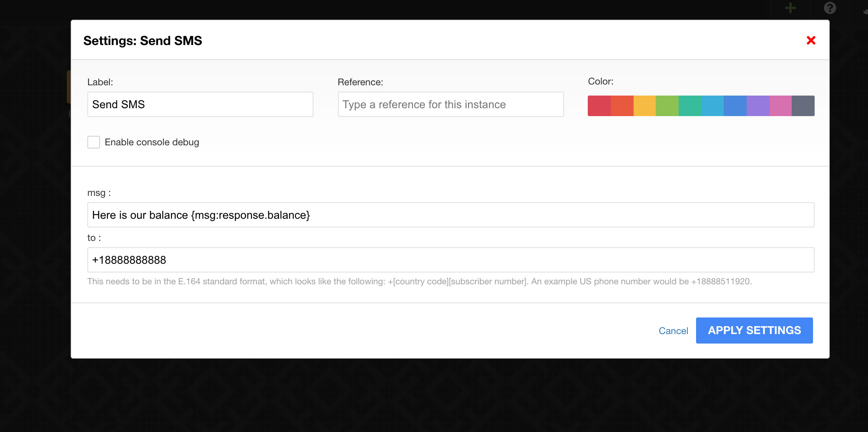
Task: Select the royal blue color swatch
Action: 735,106
